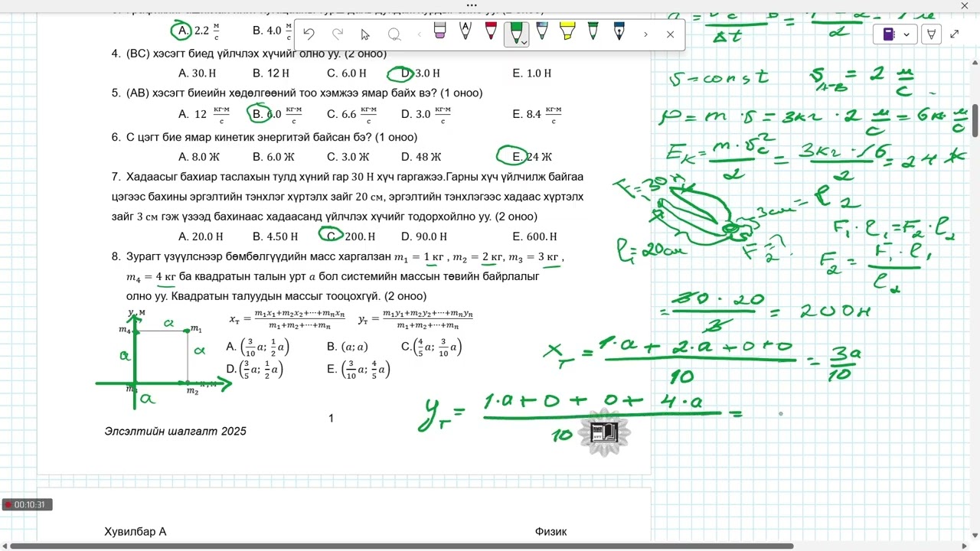Expand page to full screen mode

pyautogui.click(x=955, y=34)
